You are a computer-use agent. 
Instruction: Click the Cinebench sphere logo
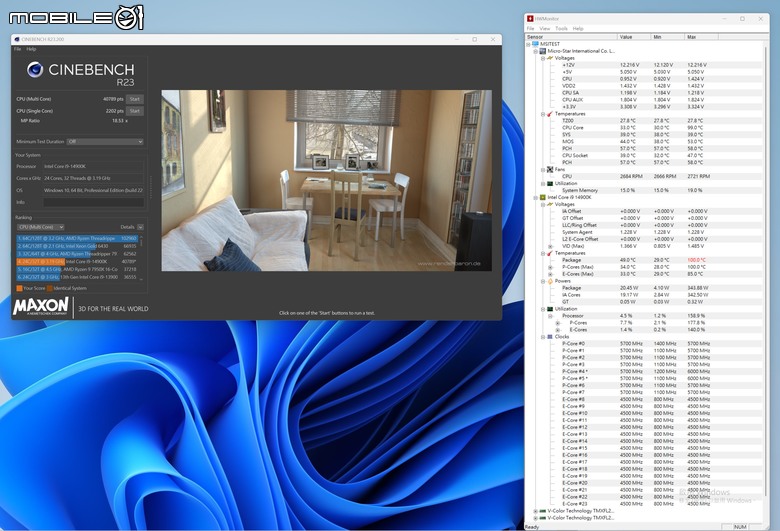pos(35,70)
